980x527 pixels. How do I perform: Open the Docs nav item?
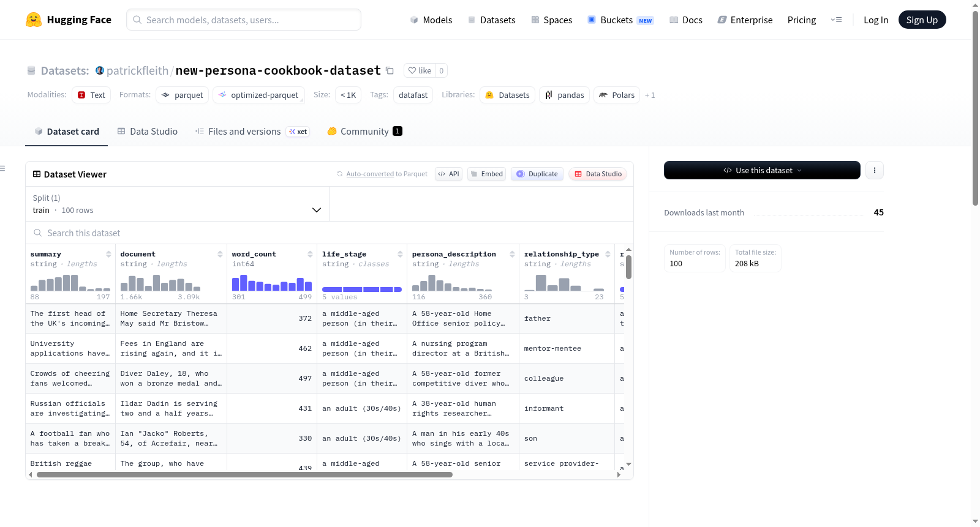click(686, 20)
